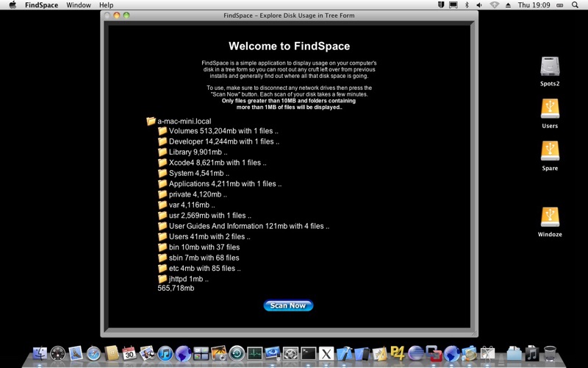Click the window resize grip corner

click(474, 333)
